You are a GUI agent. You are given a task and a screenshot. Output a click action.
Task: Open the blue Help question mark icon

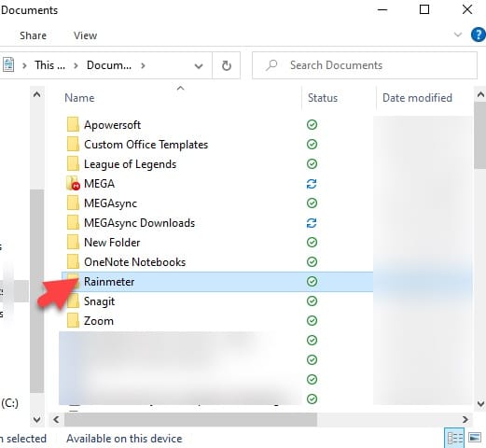(479, 35)
